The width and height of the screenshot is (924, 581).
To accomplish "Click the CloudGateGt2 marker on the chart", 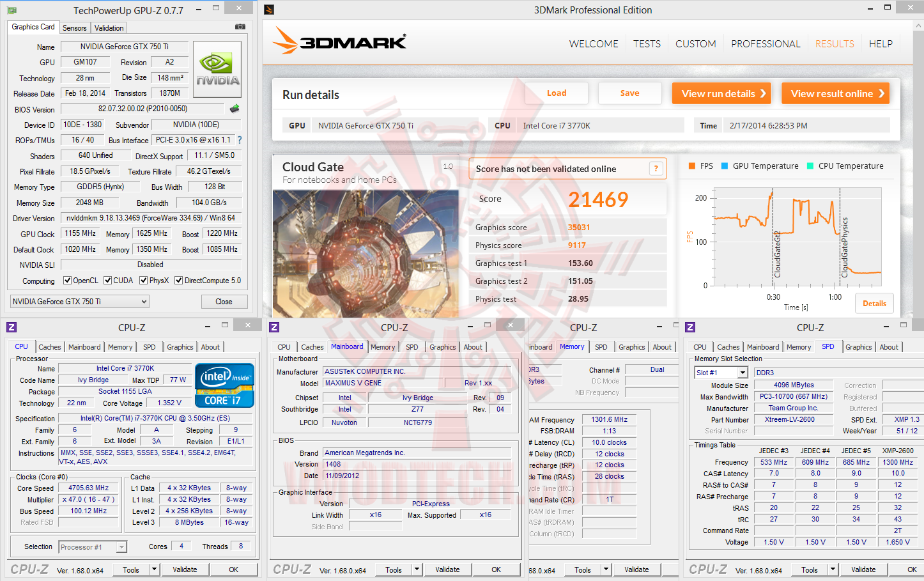I will point(777,254).
